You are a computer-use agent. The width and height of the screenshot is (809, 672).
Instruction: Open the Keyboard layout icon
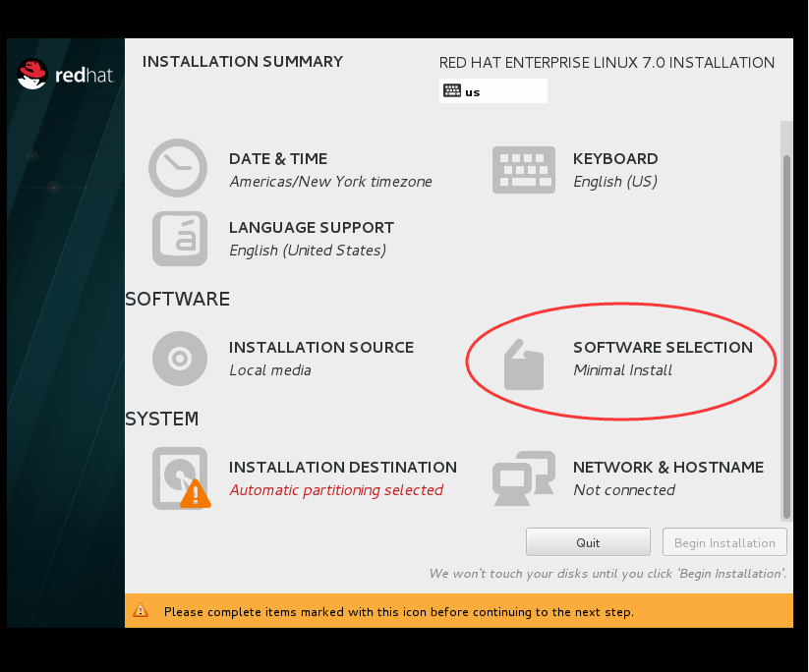tap(523, 170)
